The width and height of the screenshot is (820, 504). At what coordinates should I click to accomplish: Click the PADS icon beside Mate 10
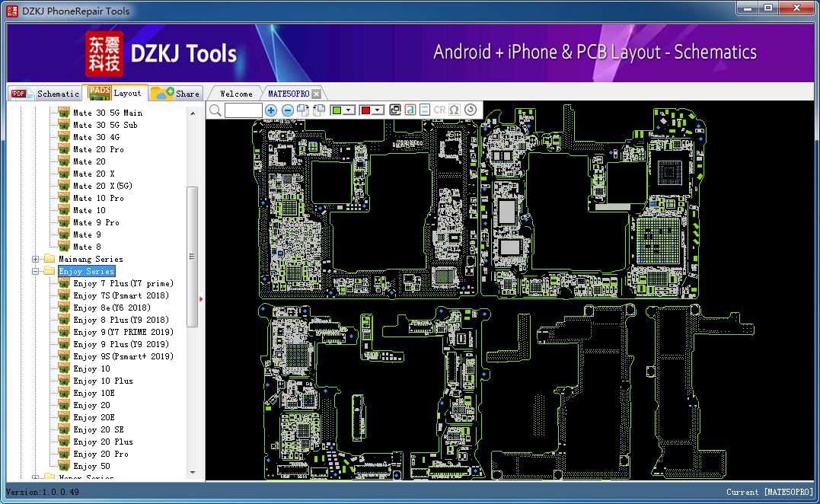(64, 210)
